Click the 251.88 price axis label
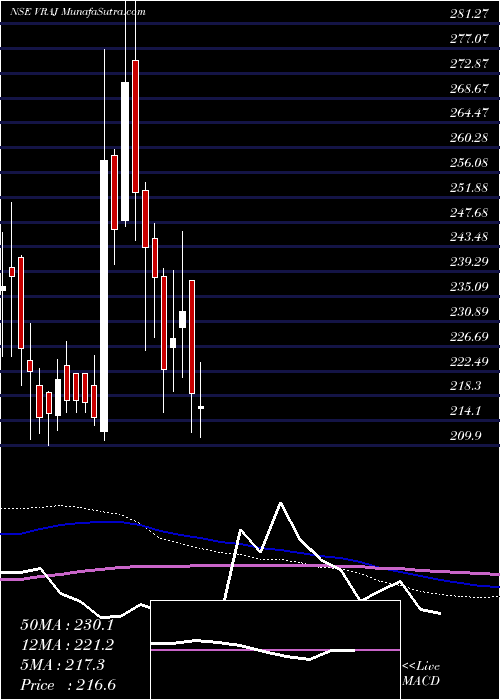 (468, 188)
